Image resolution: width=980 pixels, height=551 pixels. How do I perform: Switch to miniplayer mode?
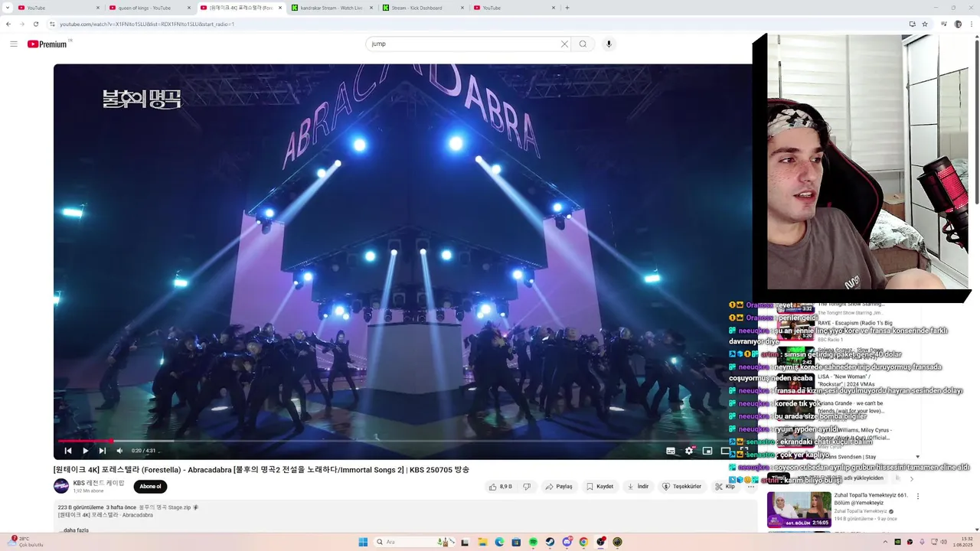[707, 451]
